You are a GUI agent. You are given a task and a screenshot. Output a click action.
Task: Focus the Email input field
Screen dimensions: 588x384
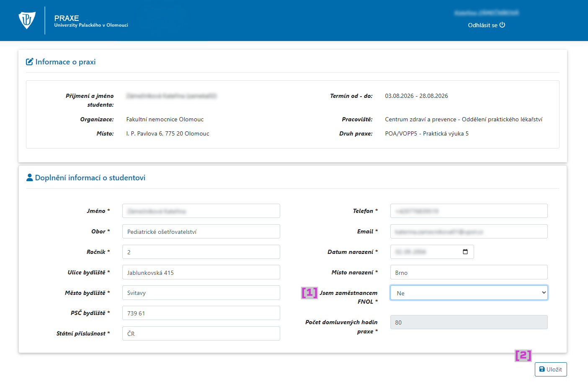click(469, 232)
